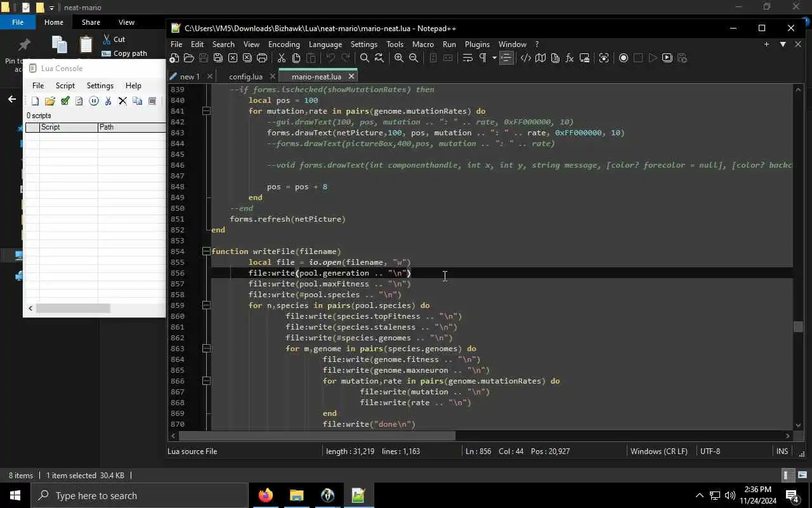Open the Show Characters dropdown arrow
The height and width of the screenshot is (508, 812).
point(494,58)
